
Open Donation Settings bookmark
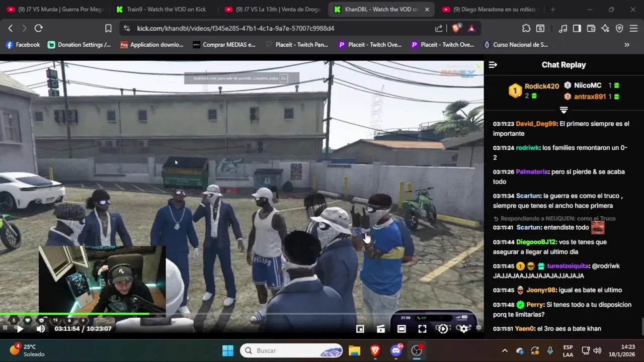click(x=79, y=45)
